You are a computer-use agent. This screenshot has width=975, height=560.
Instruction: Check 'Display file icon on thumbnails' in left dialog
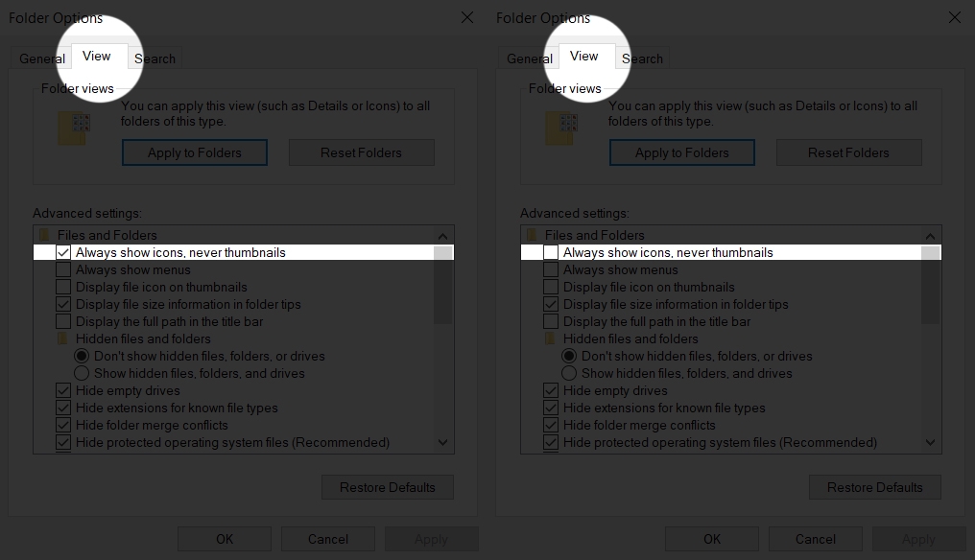(x=62, y=287)
